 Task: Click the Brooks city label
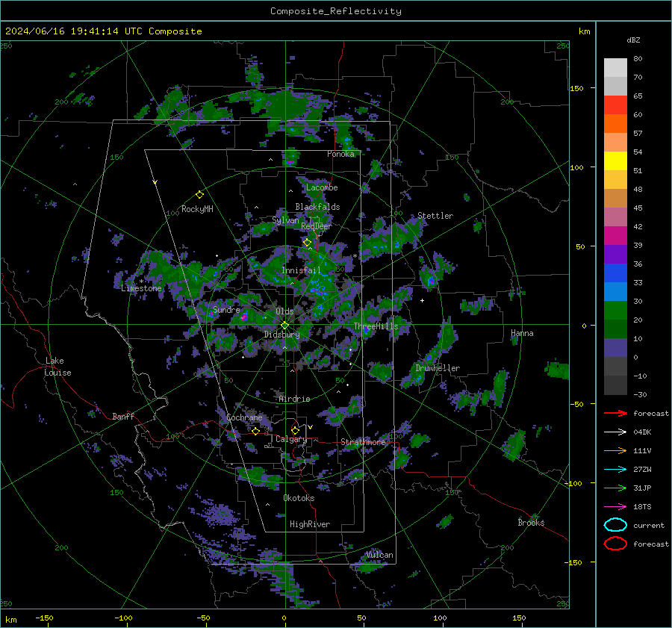coord(531,523)
